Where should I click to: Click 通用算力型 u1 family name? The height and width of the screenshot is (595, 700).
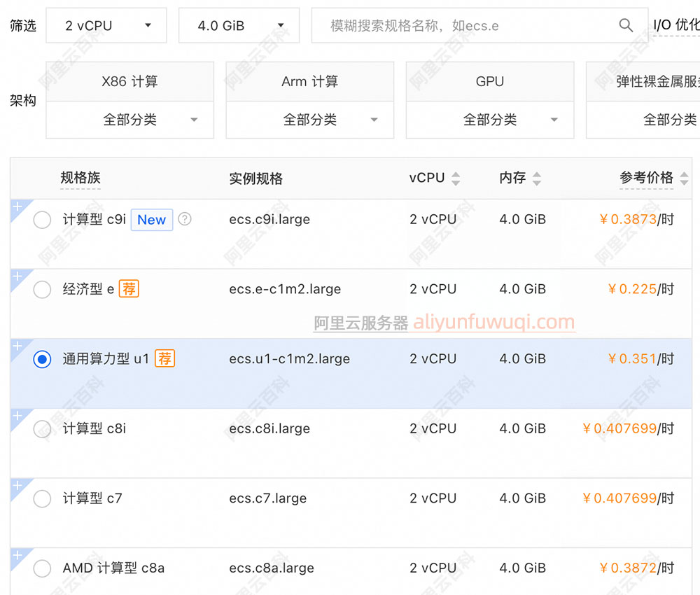pyautogui.click(x=106, y=358)
